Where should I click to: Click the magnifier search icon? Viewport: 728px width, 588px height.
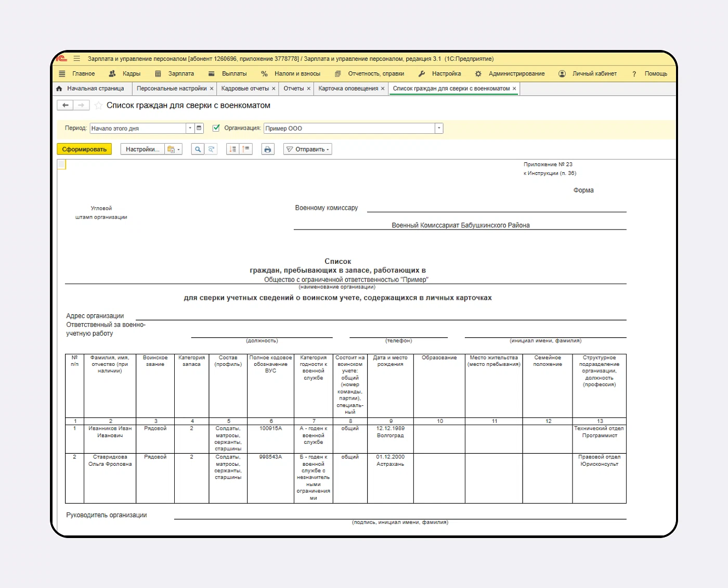(x=198, y=149)
